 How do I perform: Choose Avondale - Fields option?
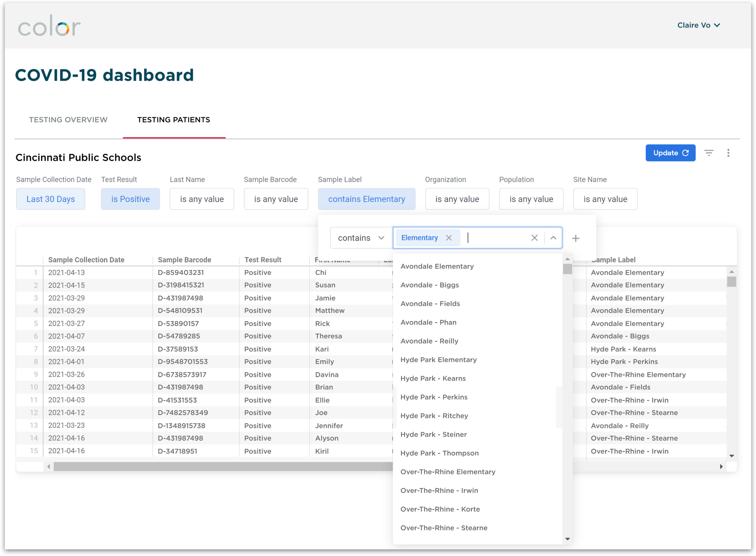(x=477, y=304)
